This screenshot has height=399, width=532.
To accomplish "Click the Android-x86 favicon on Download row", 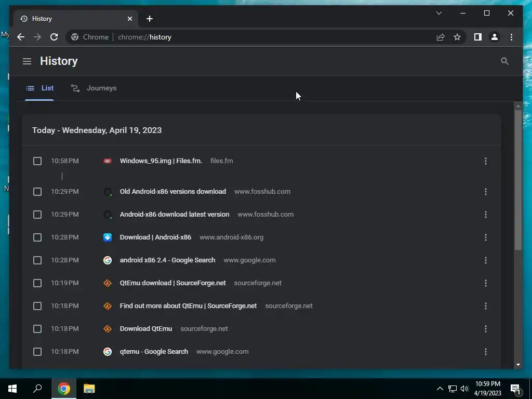I will pos(108,237).
